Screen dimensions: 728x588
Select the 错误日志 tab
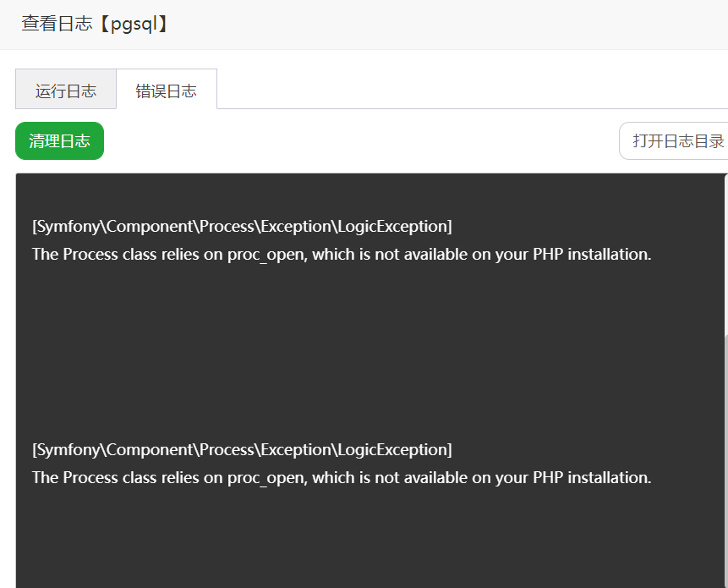tap(167, 91)
